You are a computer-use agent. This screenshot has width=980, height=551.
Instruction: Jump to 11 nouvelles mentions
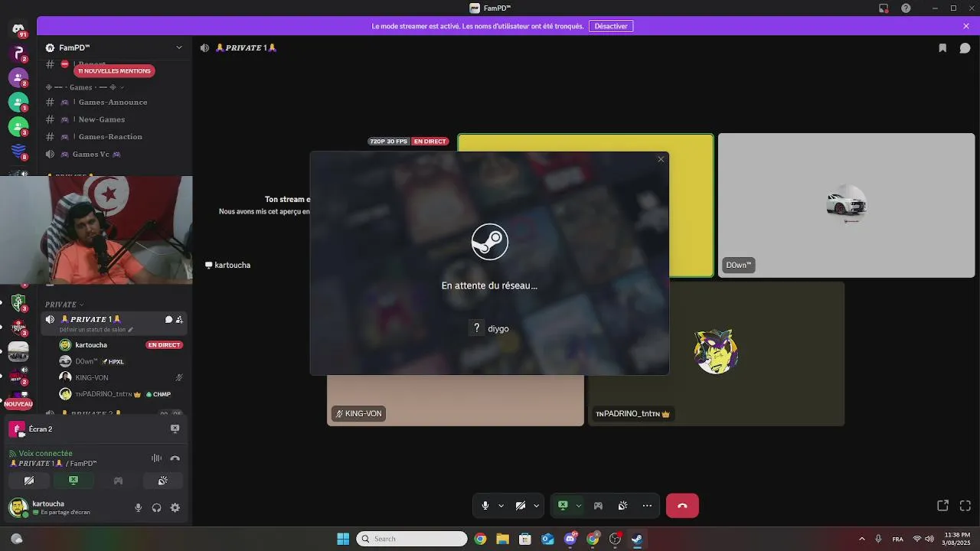[x=114, y=71]
